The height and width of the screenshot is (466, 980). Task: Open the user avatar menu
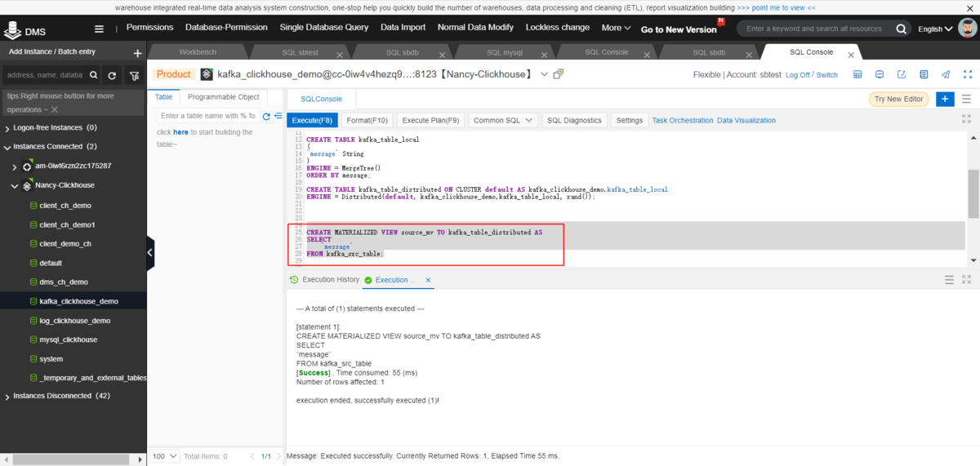pos(967,29)
